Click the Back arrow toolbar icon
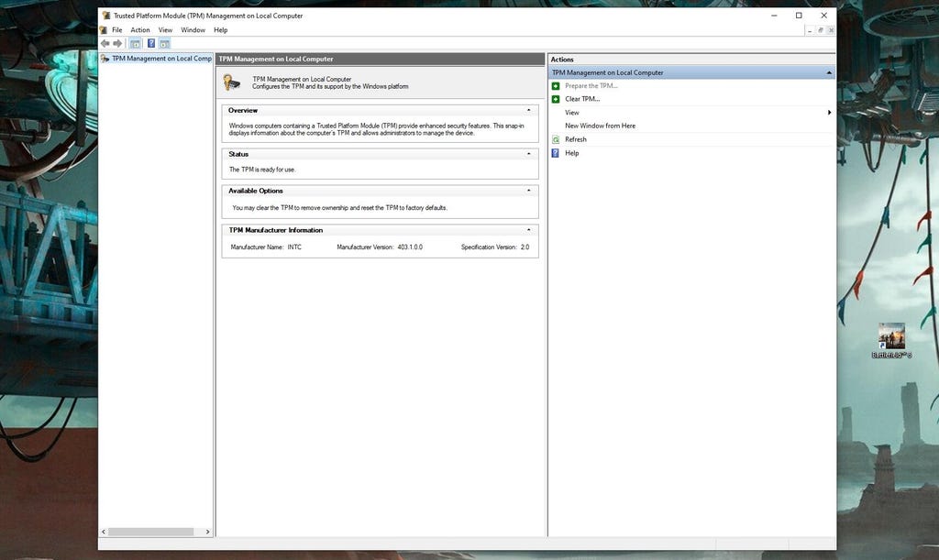Image resolution: width=939 pixels, height=560 pixels. pos(105,43)
